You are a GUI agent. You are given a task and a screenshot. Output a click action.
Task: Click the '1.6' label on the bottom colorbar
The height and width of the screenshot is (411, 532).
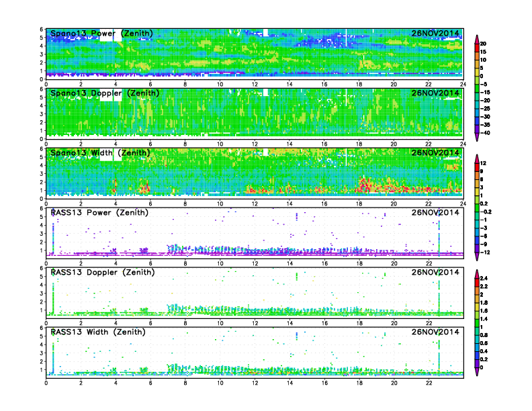click(484, 311)
